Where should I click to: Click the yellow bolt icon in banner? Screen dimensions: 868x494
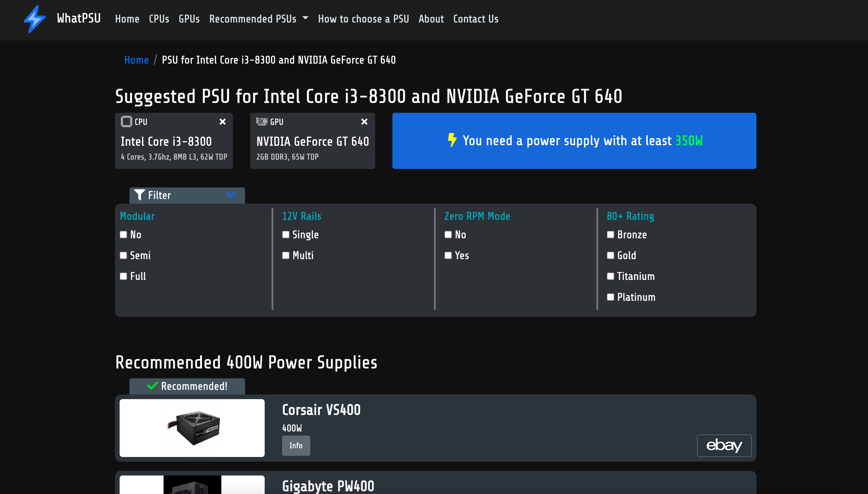(452, 140)
